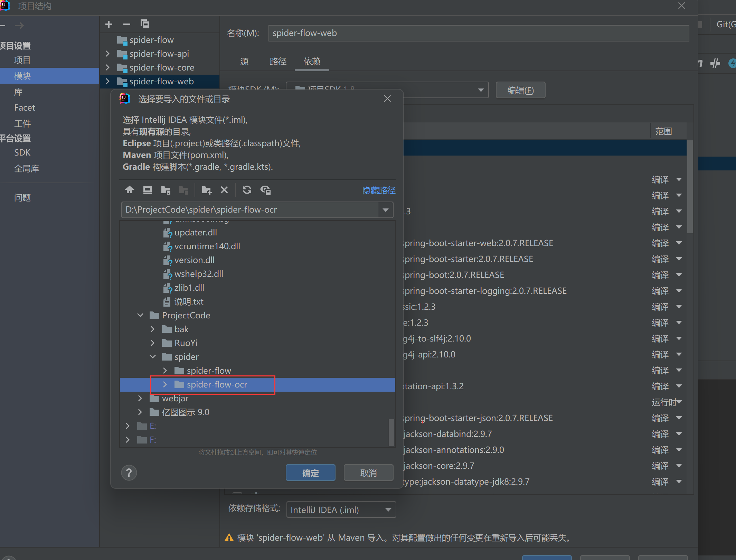Open path history dropdown arrow
The height and width of the screenshot is (560, 736).
[386, 210]
